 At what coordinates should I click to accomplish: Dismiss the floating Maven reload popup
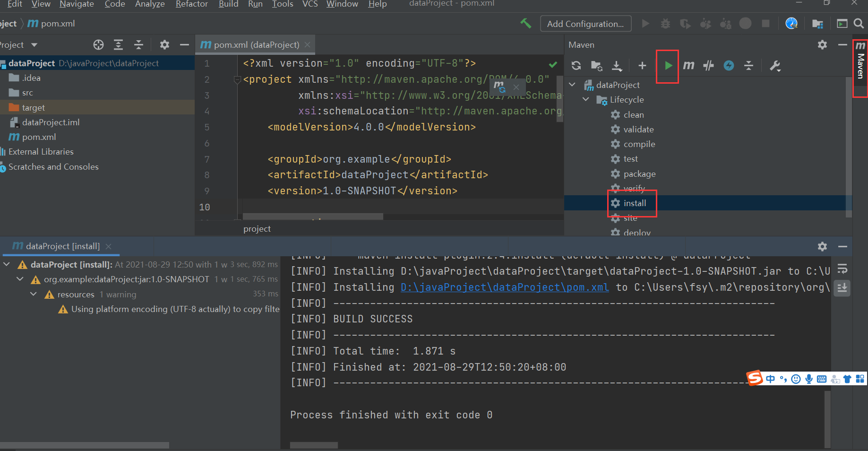(516, 87)
